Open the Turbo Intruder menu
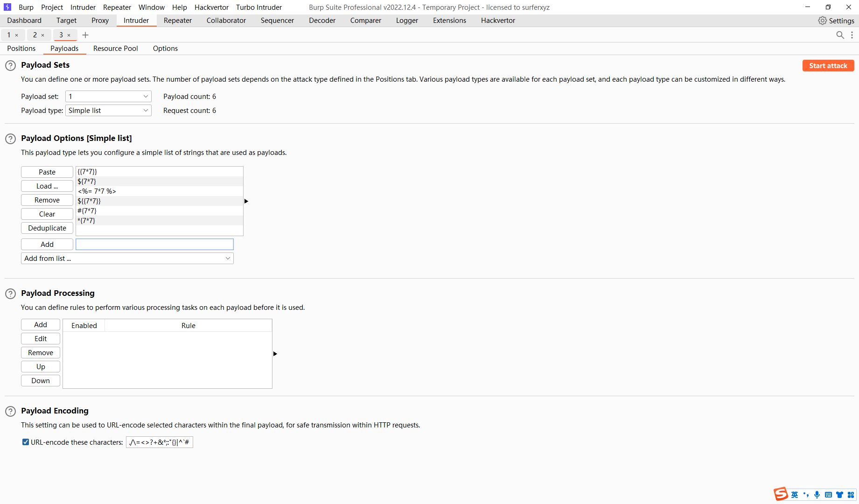859x504 pixels. 259,7
